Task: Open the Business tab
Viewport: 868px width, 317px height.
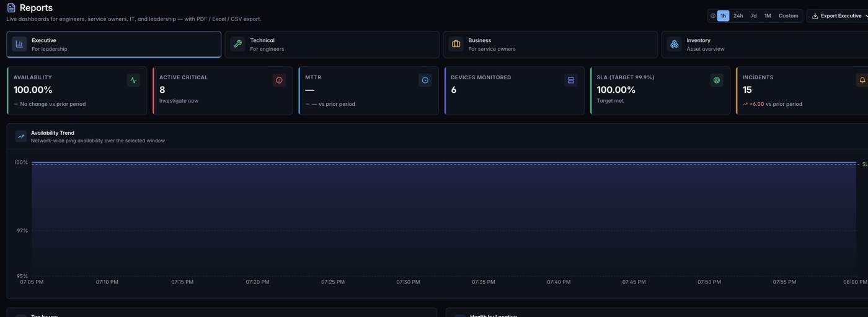Action: [x=551, y=45]
